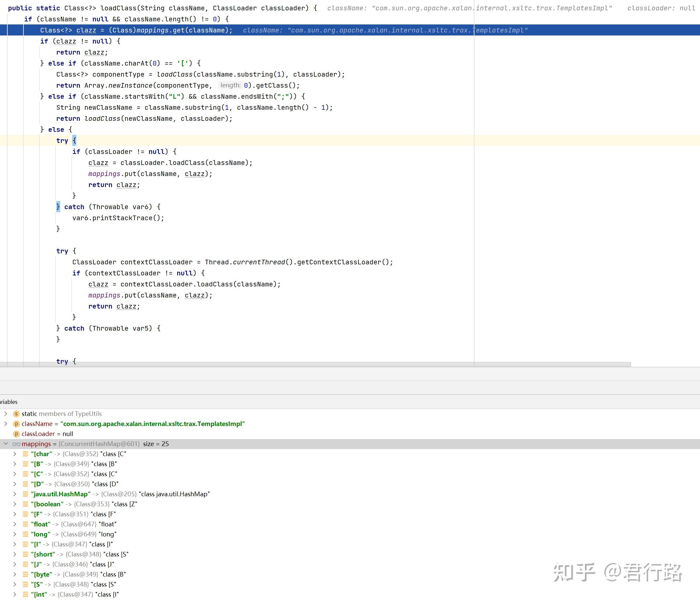The height and width of the screenshot is (600, 700).
Task: Click the map entry icon beside "[char]"
Action: coord(26,454)
